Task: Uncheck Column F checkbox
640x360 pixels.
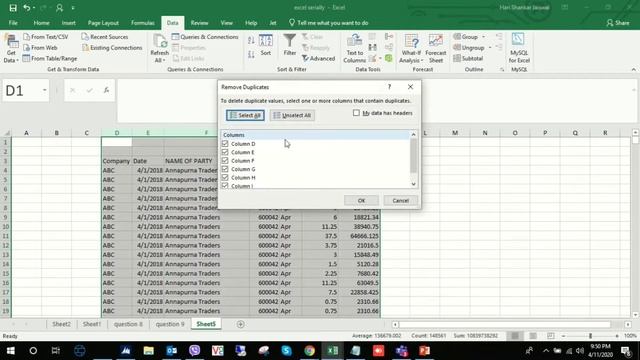Action: (225, 160)
